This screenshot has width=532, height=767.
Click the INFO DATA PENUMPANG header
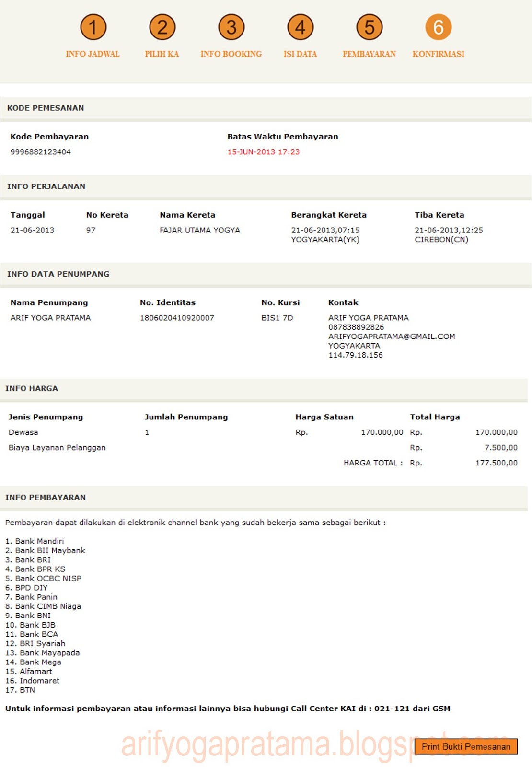tap(266, 274)
